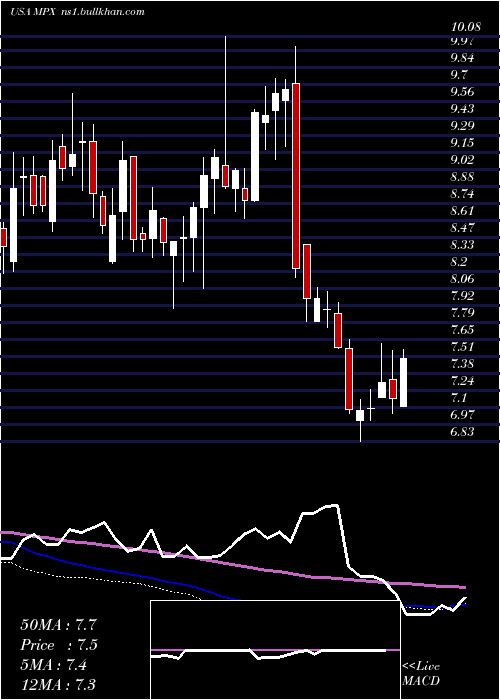Click the 9.84 price axis label
The width and height of the screenshot is (500, 700).
pos(464,58)
